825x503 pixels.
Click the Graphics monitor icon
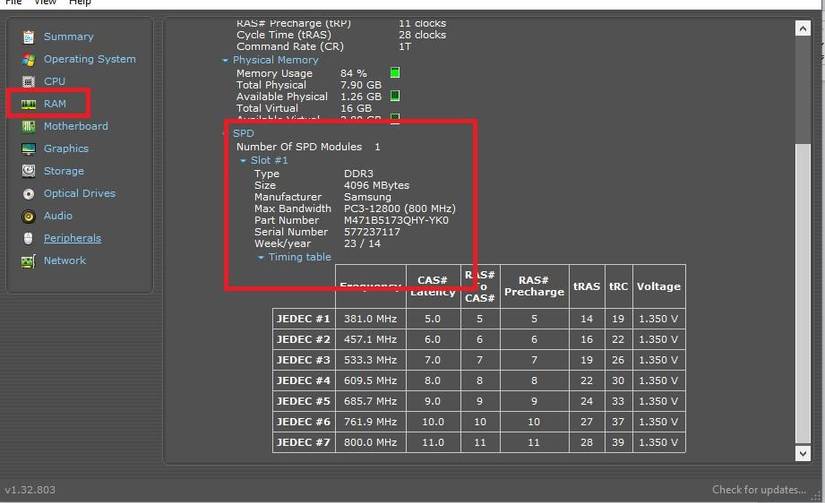click(x=27, y=149)
